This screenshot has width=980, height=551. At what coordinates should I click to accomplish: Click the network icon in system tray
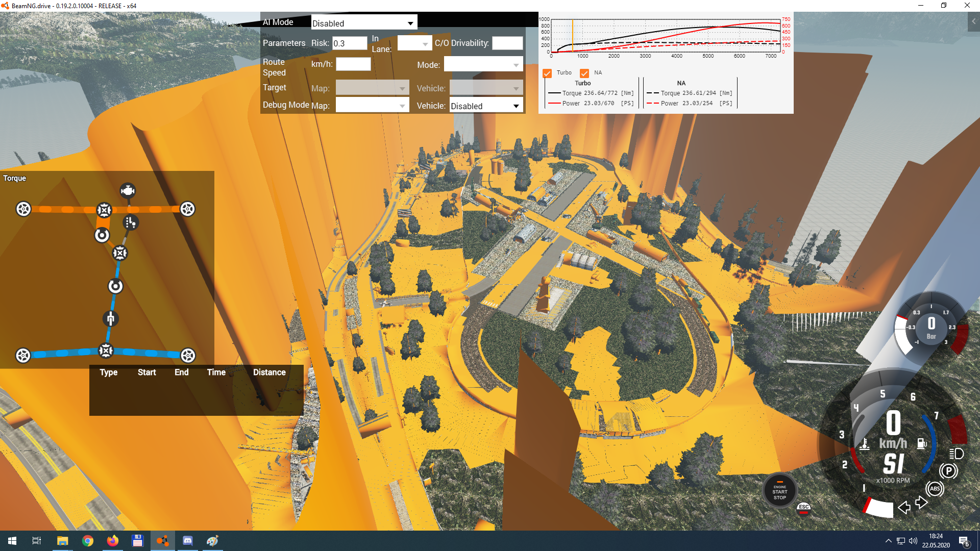pos(901,541)
